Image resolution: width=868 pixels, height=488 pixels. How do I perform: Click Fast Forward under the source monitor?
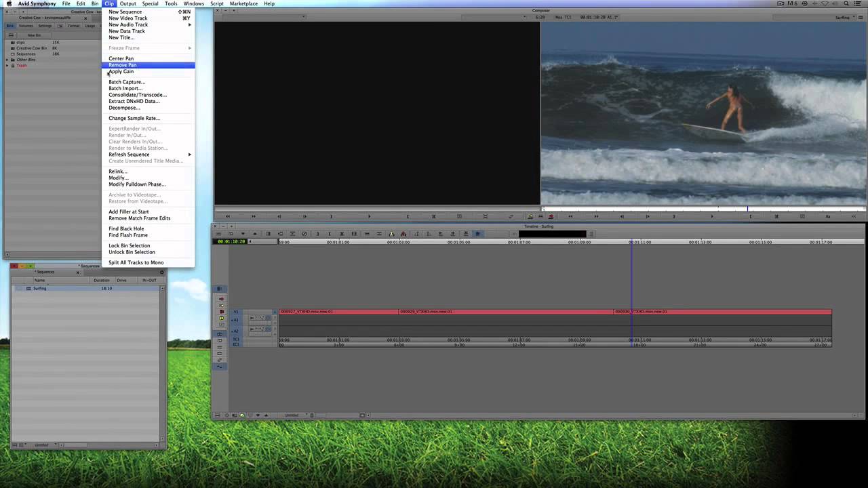[x=254, y=216]
